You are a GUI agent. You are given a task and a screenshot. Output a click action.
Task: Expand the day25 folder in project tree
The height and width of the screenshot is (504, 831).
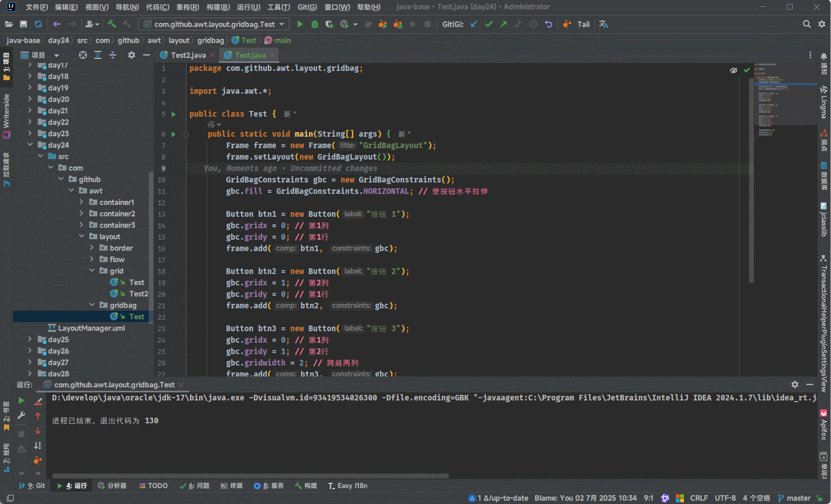[30, 339]
